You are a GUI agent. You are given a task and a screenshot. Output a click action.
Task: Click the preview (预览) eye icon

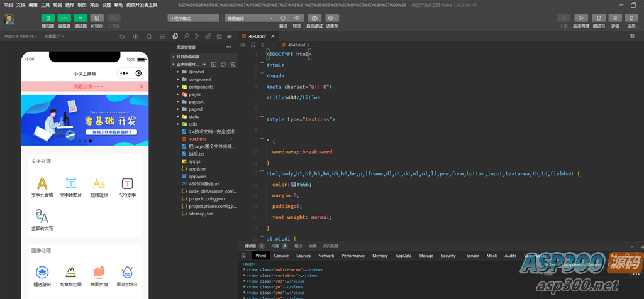pyautogui.click(x=297, y=18)
